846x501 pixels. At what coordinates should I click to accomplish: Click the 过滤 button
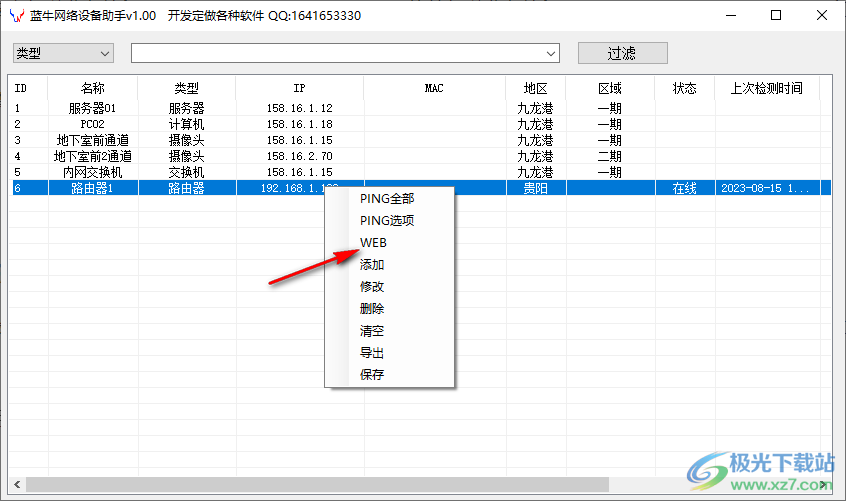pos(623,53)
